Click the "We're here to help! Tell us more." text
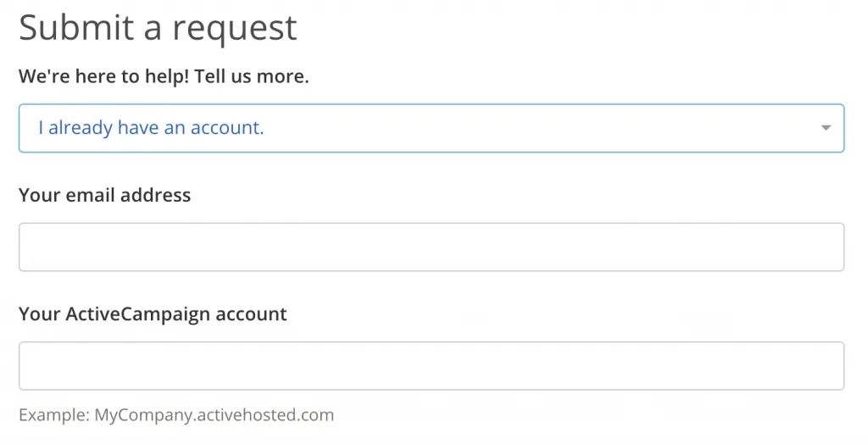 point(164,76)
